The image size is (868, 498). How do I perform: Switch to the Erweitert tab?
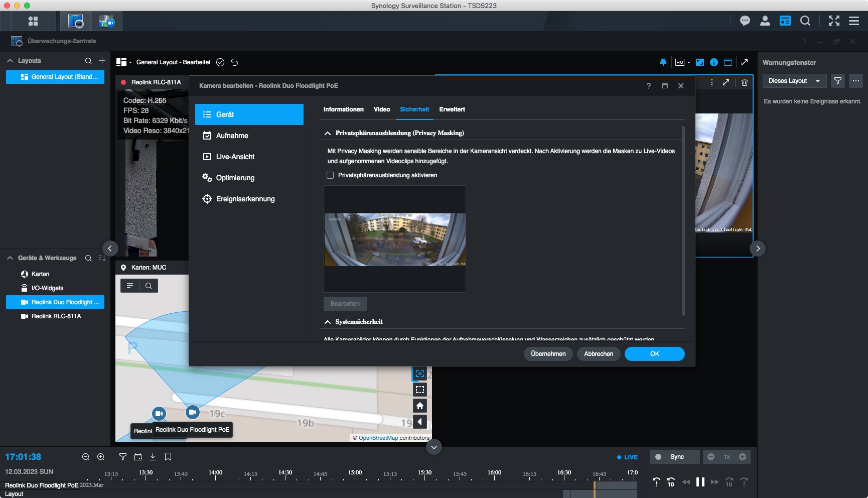(x=452, y=109)
